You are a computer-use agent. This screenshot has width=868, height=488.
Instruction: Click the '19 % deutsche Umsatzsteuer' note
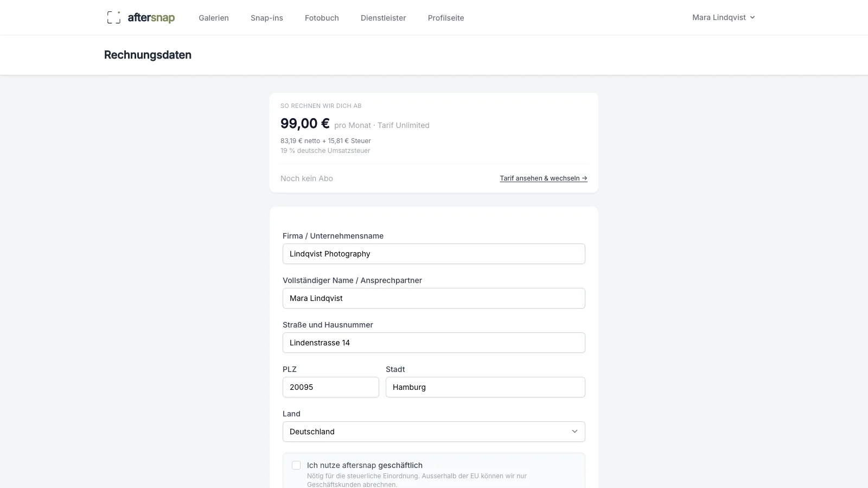click(325, 151)
